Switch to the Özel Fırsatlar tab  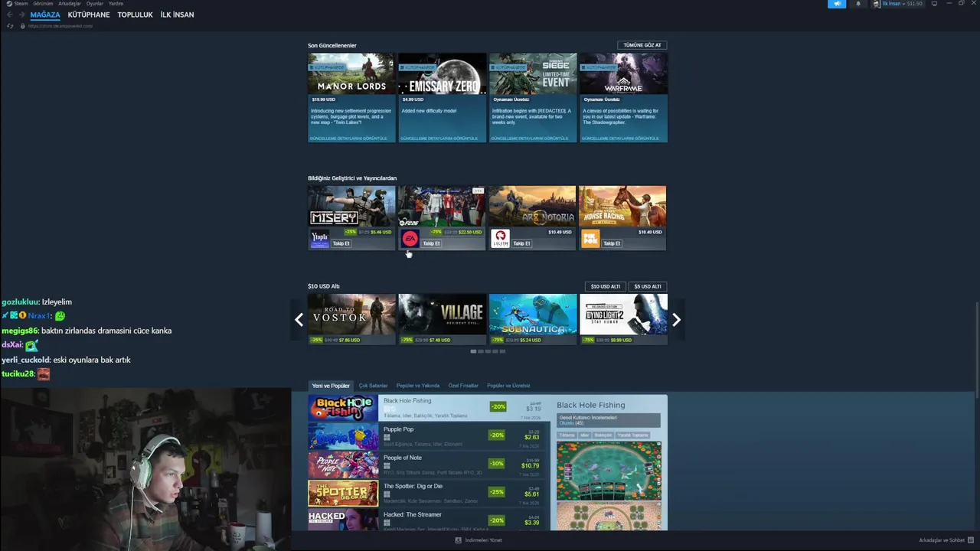(463, 386)
